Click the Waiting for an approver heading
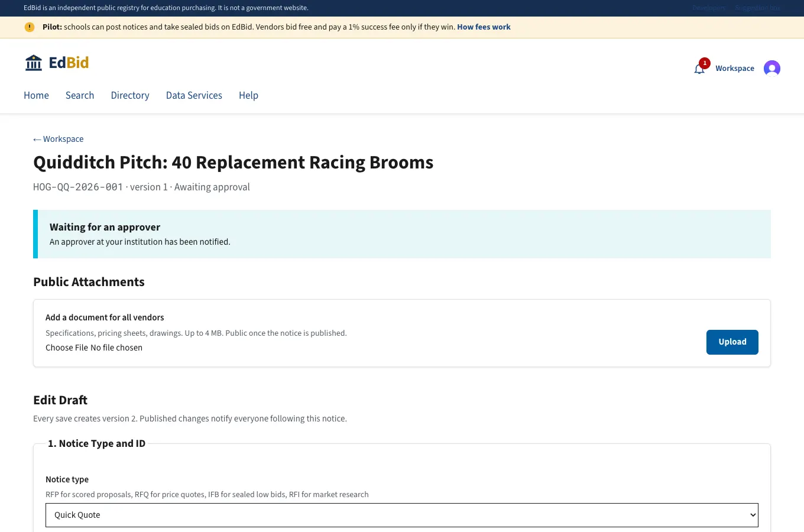Screen dimensions: 804x532 click(105, 227)
